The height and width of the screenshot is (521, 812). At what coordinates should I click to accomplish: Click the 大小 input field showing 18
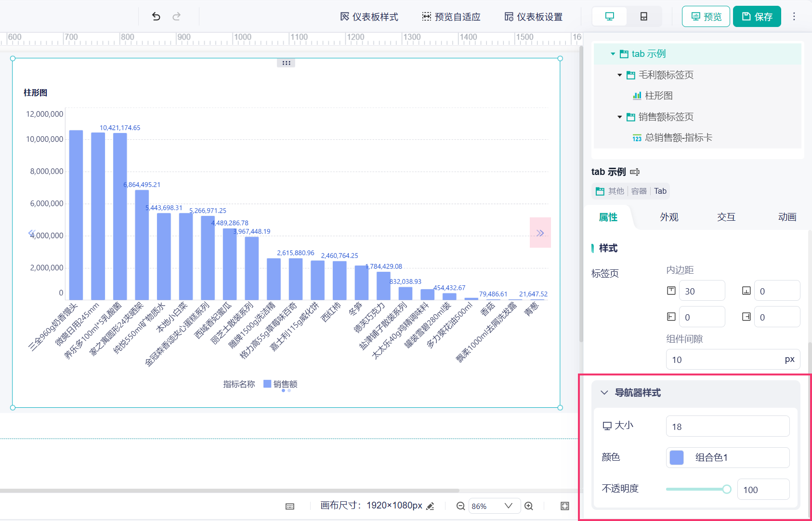pos(728,427)
